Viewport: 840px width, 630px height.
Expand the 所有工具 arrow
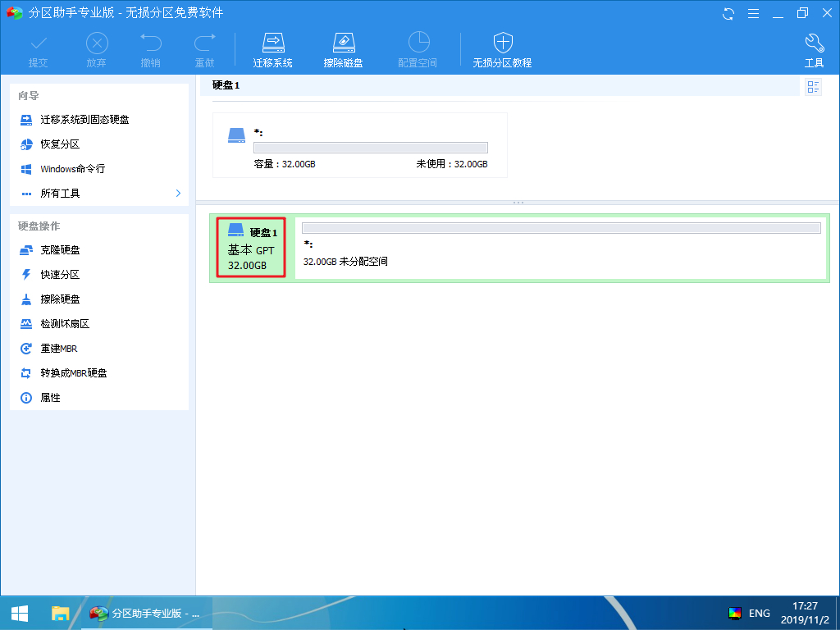point(178,194)
